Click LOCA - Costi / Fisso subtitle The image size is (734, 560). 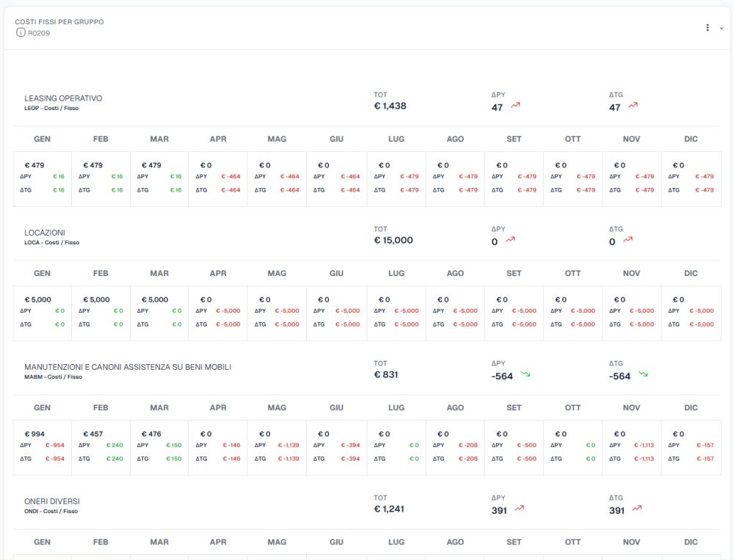pyautogui.click(x=52, y=242)
